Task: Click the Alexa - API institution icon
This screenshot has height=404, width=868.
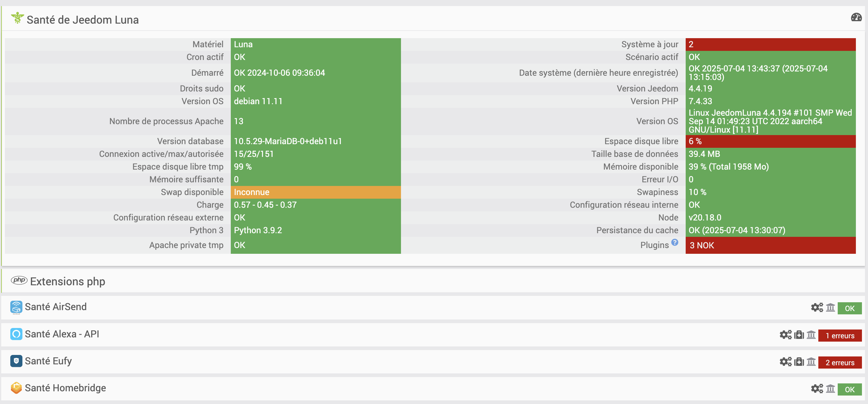Action: [811, 335]
